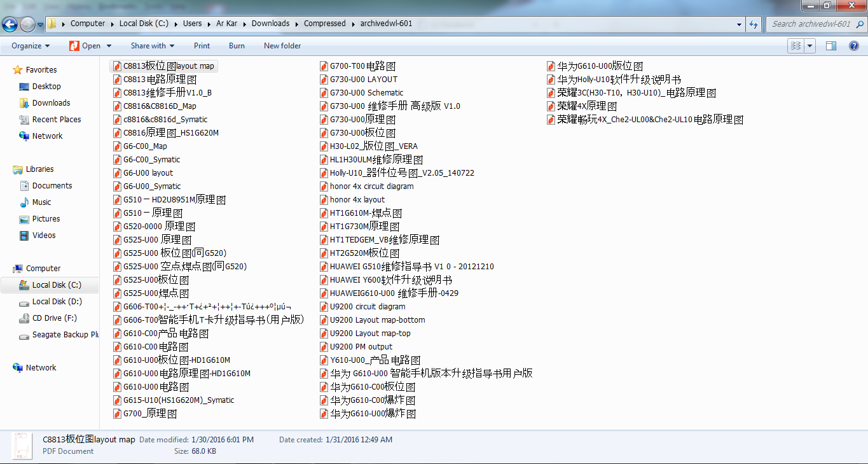Open the Organize dropdown menu
Image resolution: width=868 pixels, height=464 pixels.
(x=29, y=45)
